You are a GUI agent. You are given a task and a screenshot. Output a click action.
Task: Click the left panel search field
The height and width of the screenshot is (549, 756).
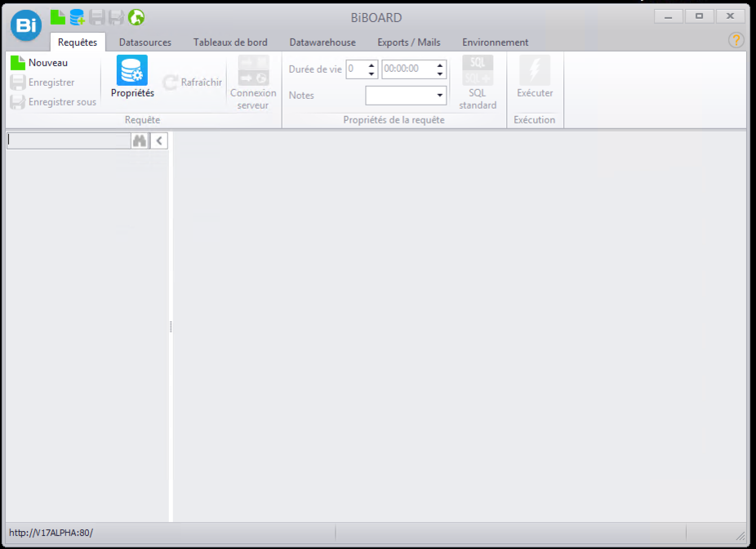[x=69, y=141]
